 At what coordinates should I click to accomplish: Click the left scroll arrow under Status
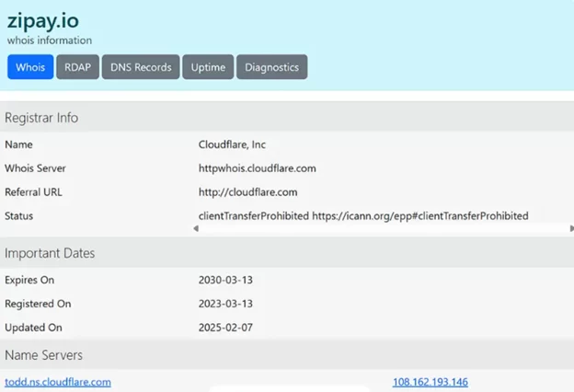tap(196, 228)
